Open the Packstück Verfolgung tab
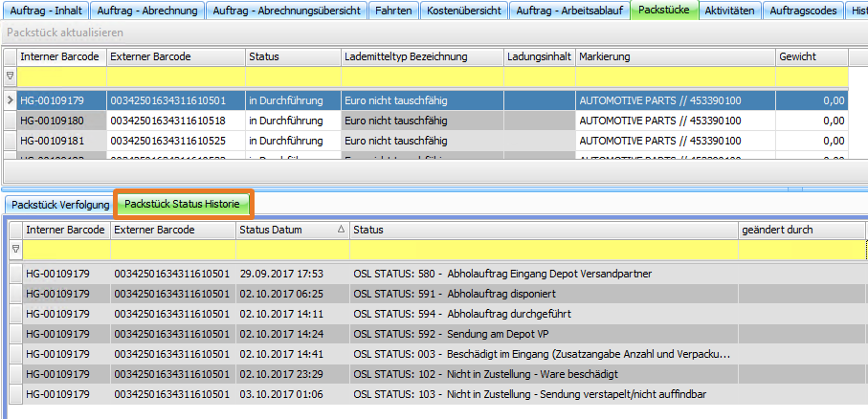868x419 pixels. [x=58, y=205]
